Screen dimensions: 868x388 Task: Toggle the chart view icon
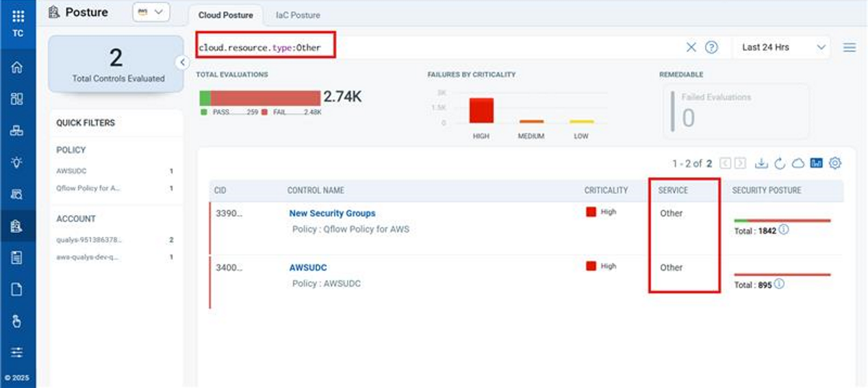tap(817, 163)
